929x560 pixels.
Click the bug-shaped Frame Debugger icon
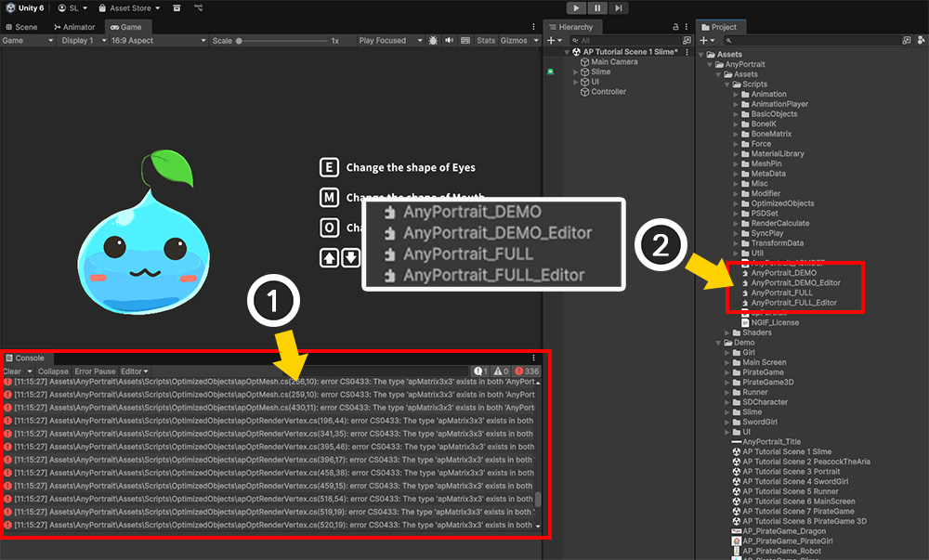pyautogui.click(x=434, y=41)
